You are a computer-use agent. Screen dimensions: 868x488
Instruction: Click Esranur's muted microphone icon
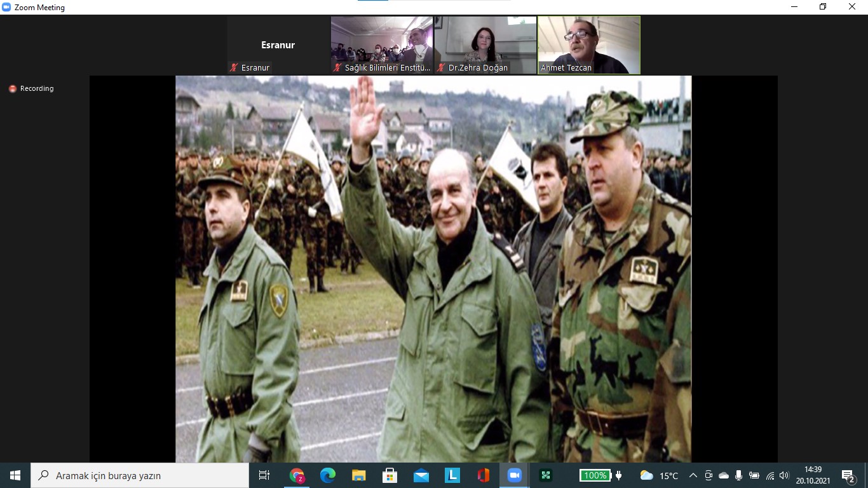click(234, 67)
